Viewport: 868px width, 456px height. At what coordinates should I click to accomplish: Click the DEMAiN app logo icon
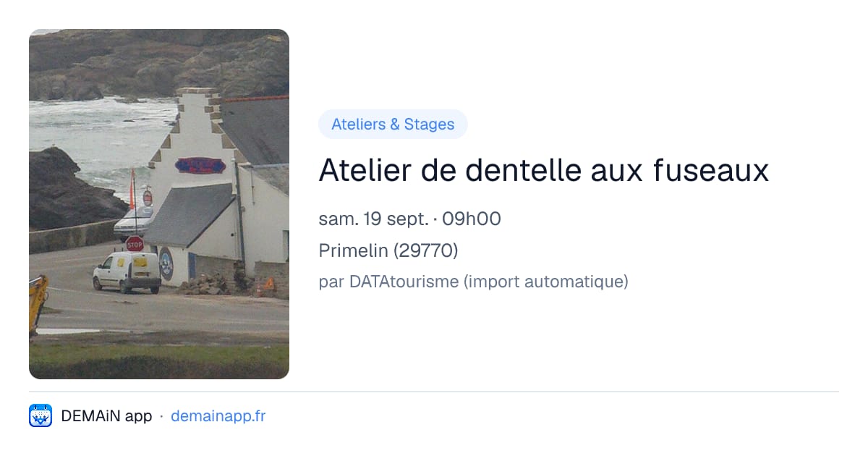tap(41, 415)
